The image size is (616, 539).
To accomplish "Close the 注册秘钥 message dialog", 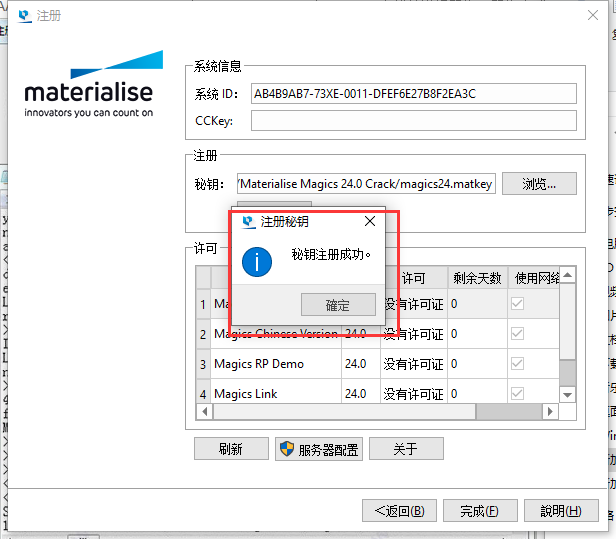I will pyautogui.click(x=370, y=221).
